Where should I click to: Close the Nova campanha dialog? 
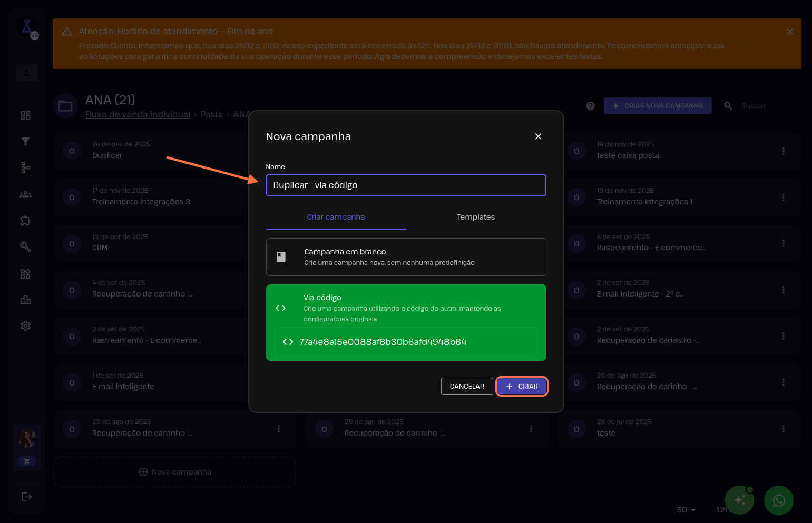(x=538, y=136)
